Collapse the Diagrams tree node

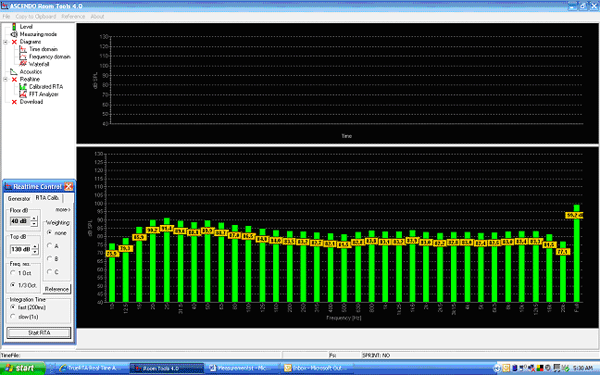point(5,42)
